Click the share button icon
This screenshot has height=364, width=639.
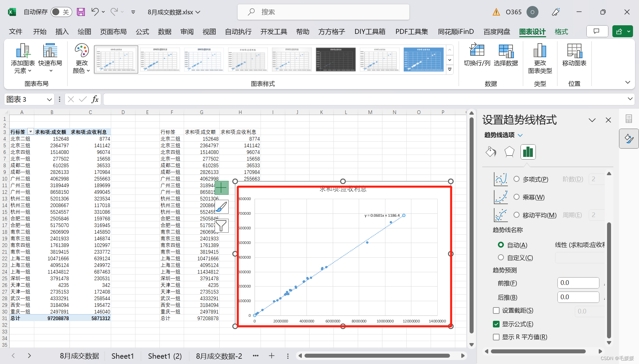coord(619,32)
